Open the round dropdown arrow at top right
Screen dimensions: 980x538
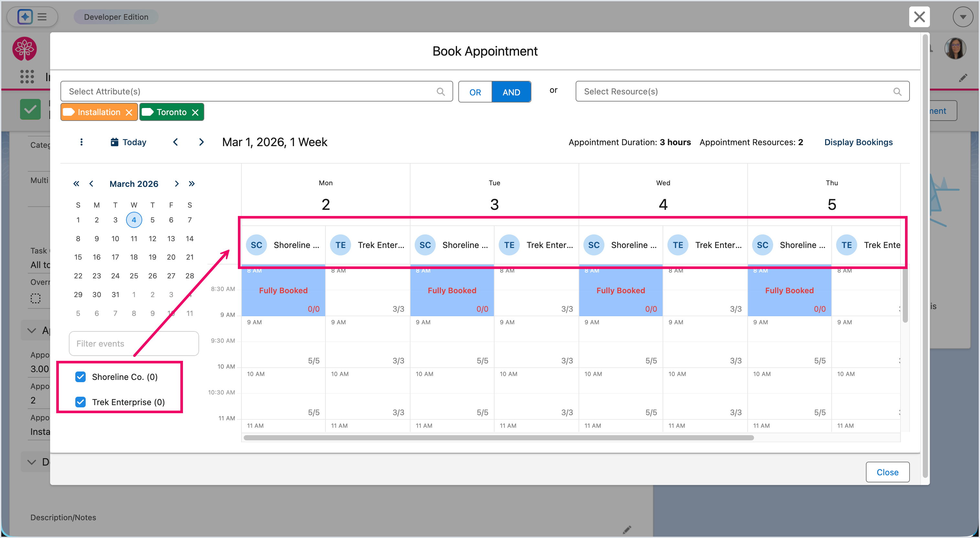click(963, 17)
